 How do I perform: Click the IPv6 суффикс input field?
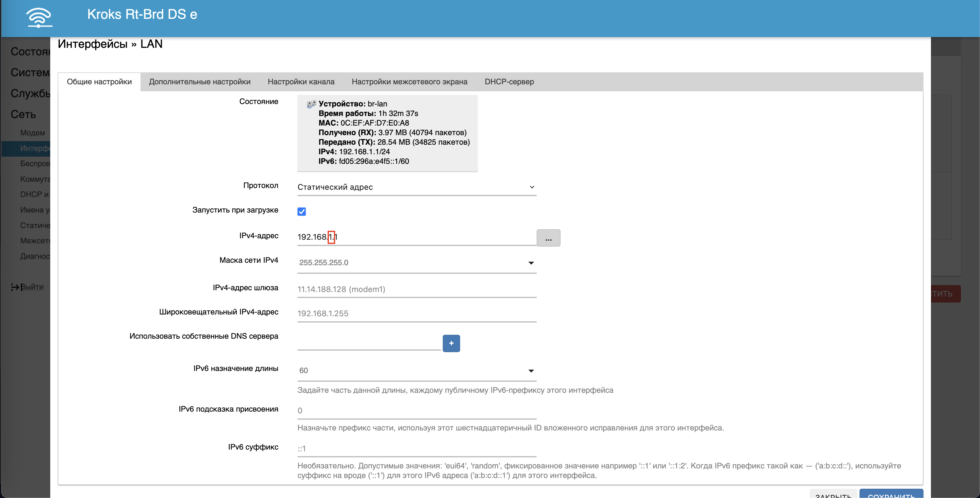point(416,449)
